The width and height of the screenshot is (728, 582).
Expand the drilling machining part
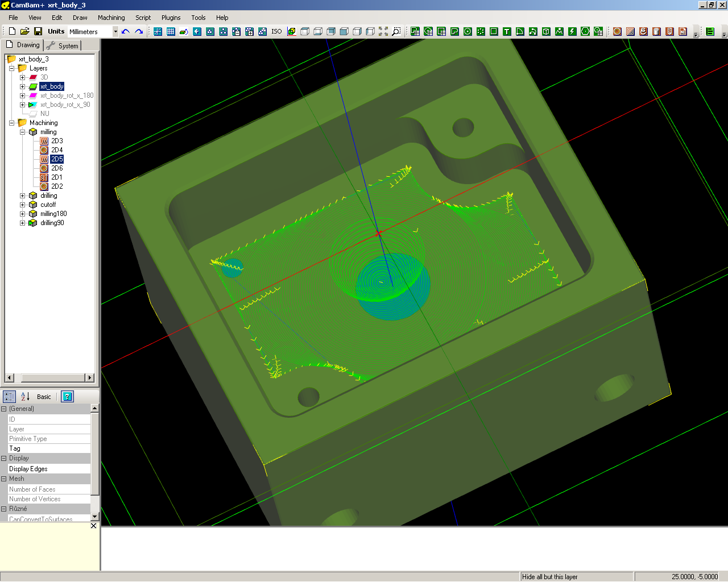pyautogui.click(x=23, y=196)
